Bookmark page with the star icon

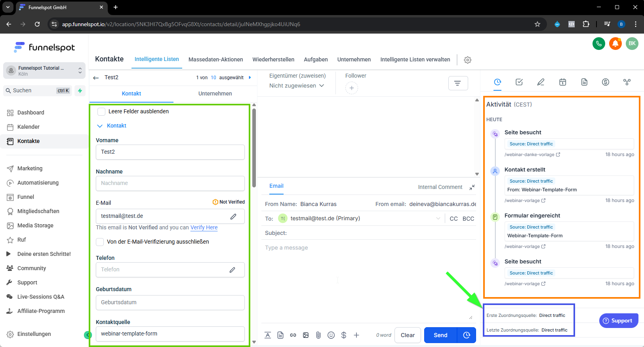point(537,24)
